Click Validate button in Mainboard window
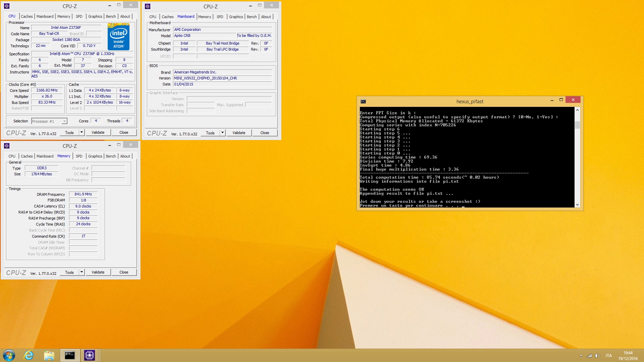The width and height of the screenshot is (644, 362). pyautogui.click(x=239, y=133)
